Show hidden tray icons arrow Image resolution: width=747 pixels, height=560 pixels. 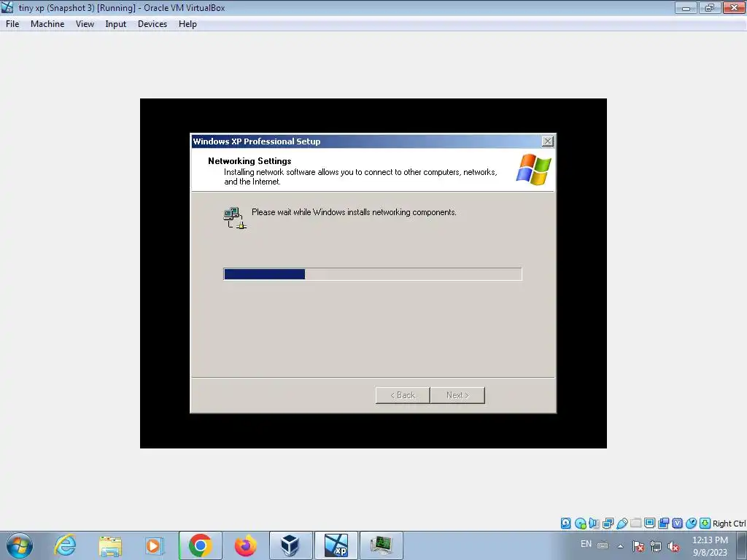pyautogui.click(x=620, y=546)
